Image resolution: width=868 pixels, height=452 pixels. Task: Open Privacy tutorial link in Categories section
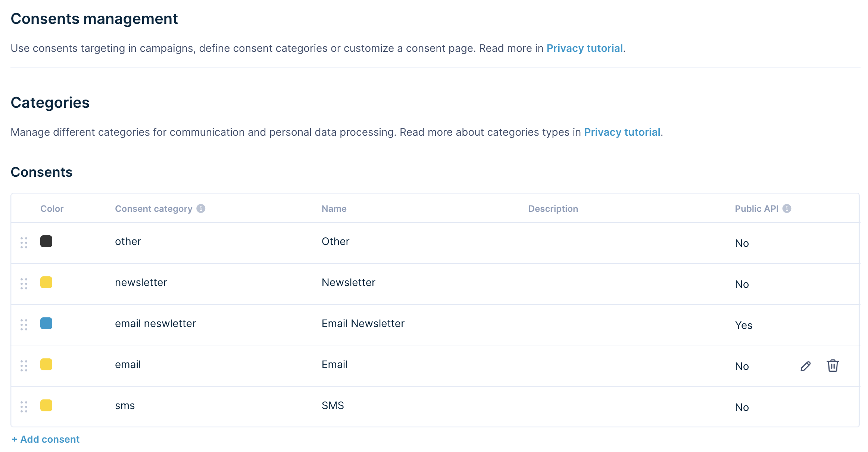[622, 132]
